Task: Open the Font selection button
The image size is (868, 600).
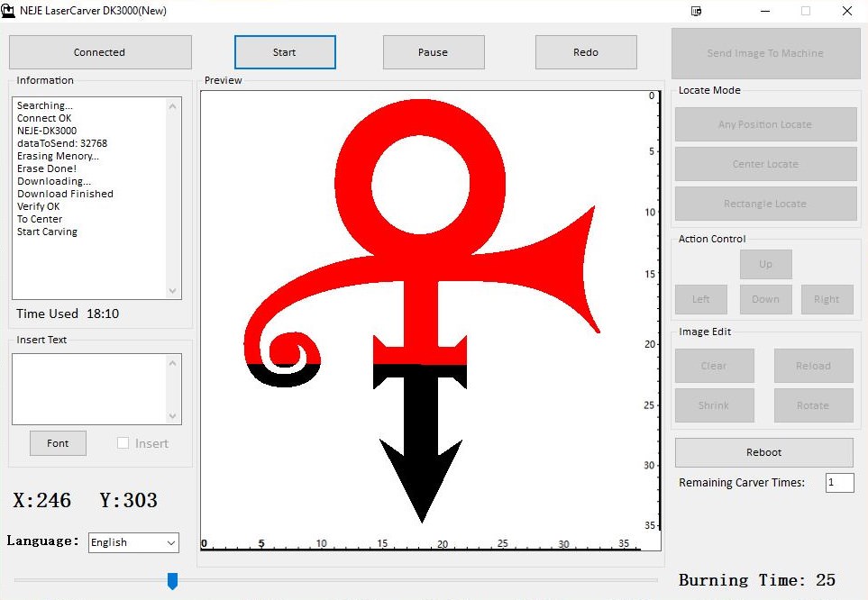Action: pyautogui.click(x=58, y=443)
